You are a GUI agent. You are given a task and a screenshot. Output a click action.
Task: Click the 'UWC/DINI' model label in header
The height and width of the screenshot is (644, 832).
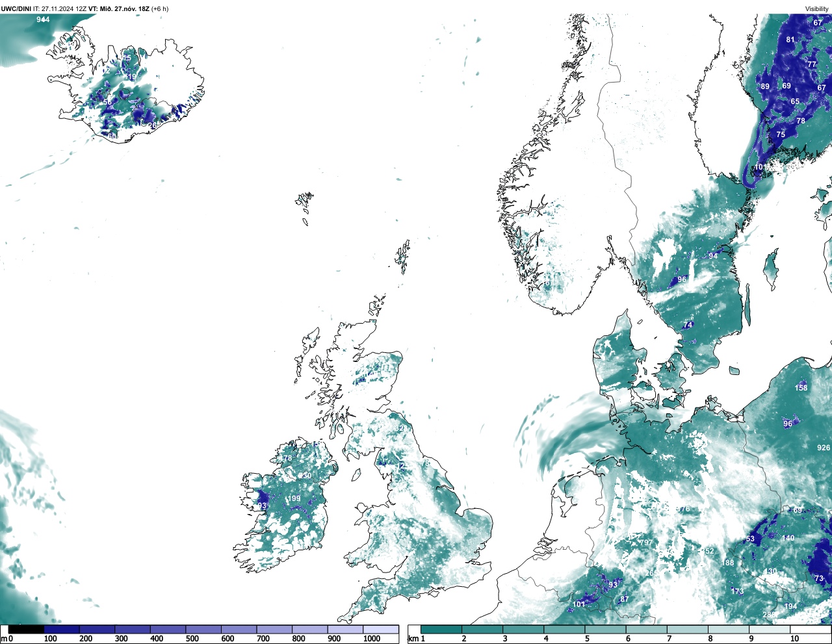click(16, 9)
